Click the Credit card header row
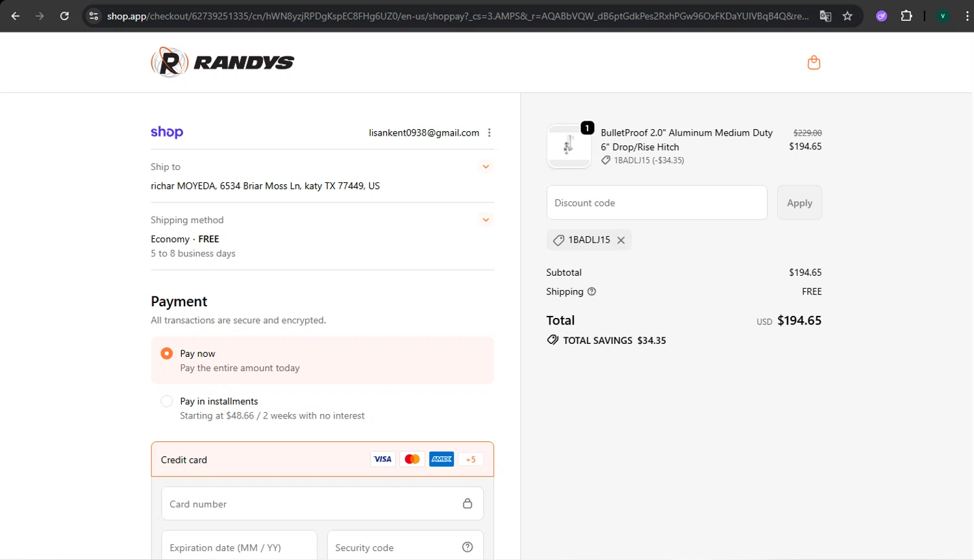The width and height of the screenshot is (974, 560). click(323, 459)
